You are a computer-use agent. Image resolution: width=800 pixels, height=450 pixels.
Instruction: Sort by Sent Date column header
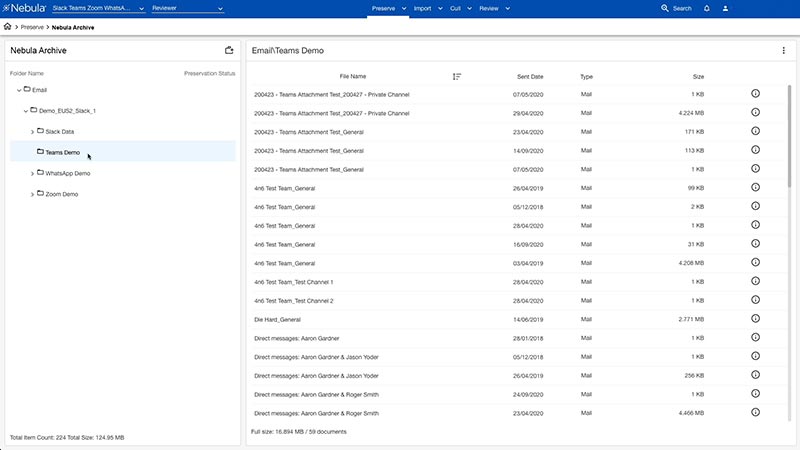coord(530,77)
